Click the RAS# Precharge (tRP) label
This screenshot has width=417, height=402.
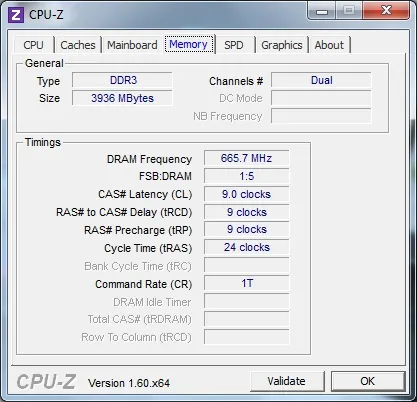click(x=138, y=230)
